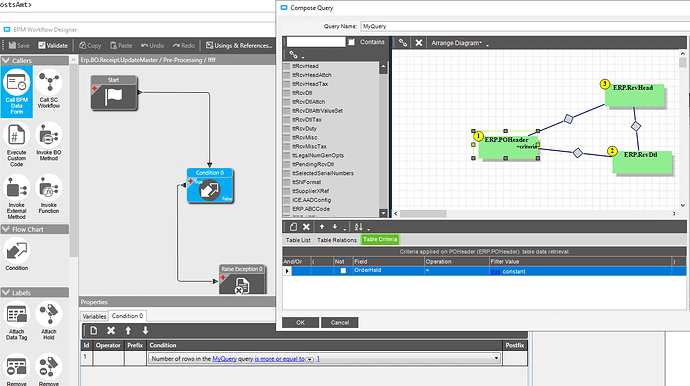This screenshot has height=386, width=690.
Task: Delete criteria row with X icon
Action: (306, 227)
